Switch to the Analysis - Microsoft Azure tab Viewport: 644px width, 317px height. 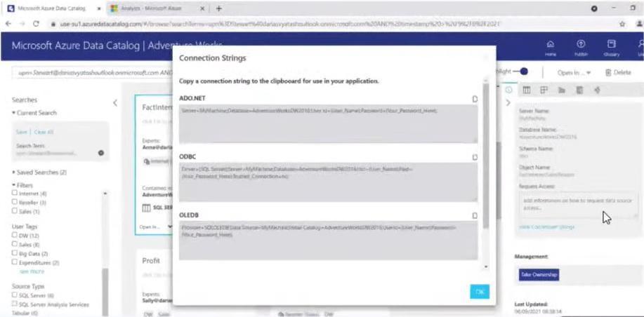point(156,8)
